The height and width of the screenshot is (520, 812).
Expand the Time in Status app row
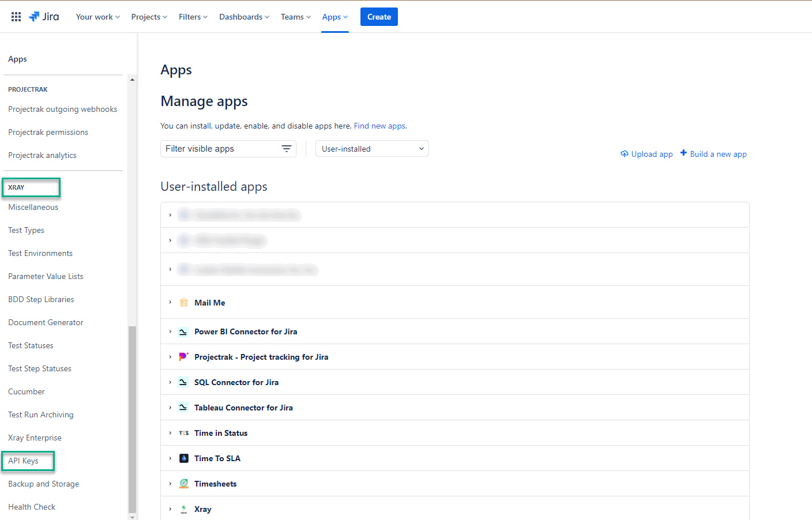[170, 432]
